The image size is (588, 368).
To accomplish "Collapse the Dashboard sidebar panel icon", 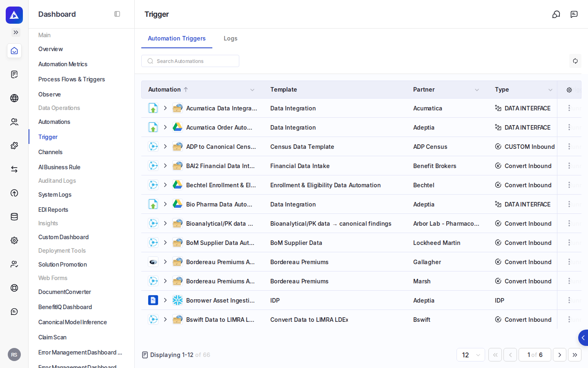I will 117,14.
